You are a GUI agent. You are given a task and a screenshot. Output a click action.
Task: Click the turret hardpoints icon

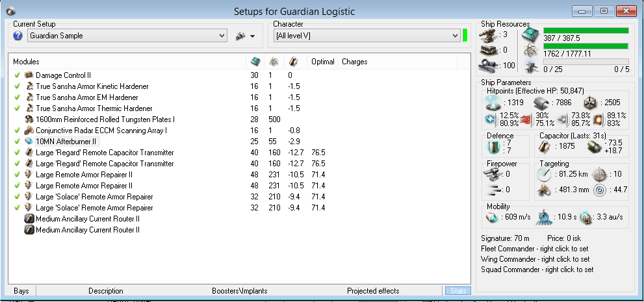coord(488,35)
